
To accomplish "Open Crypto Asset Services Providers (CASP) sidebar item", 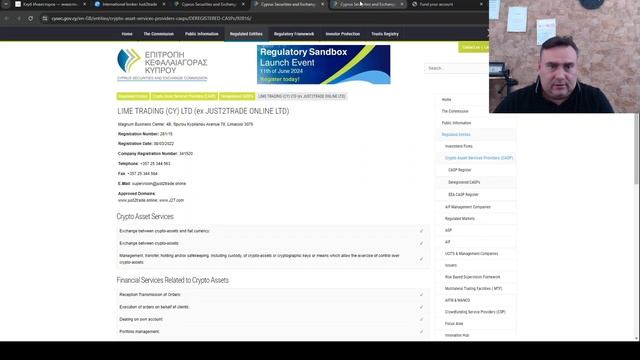I will pos(479,158).
